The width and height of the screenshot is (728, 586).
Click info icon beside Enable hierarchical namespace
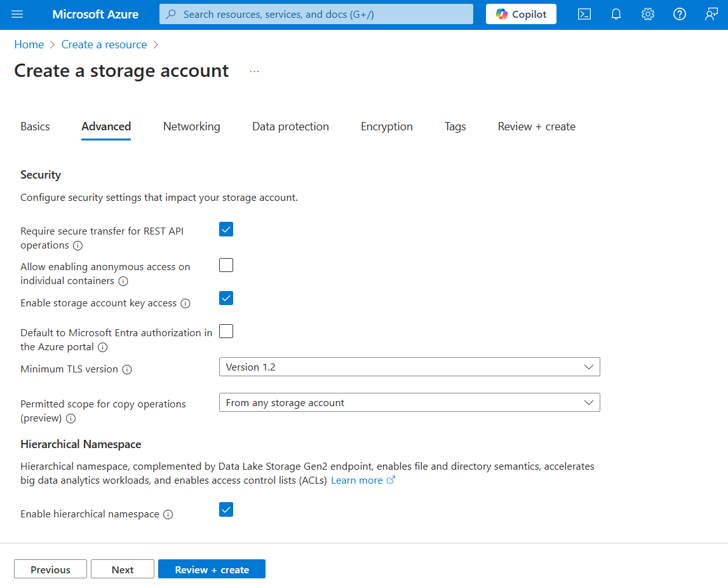(x=168, y=514)
